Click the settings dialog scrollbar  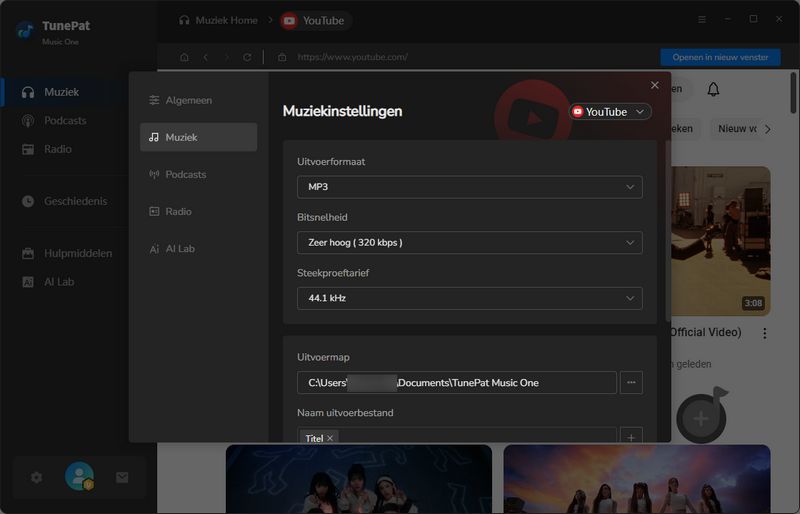point(668,231)
